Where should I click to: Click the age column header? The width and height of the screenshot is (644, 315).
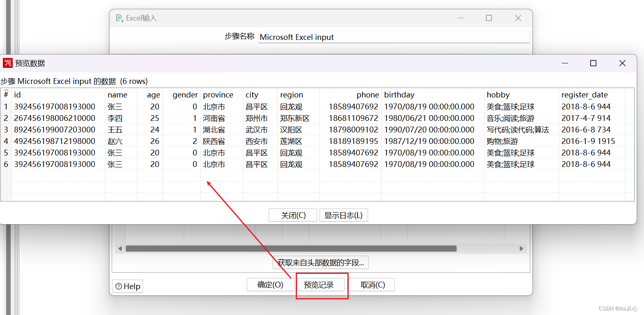coord(150,95)
